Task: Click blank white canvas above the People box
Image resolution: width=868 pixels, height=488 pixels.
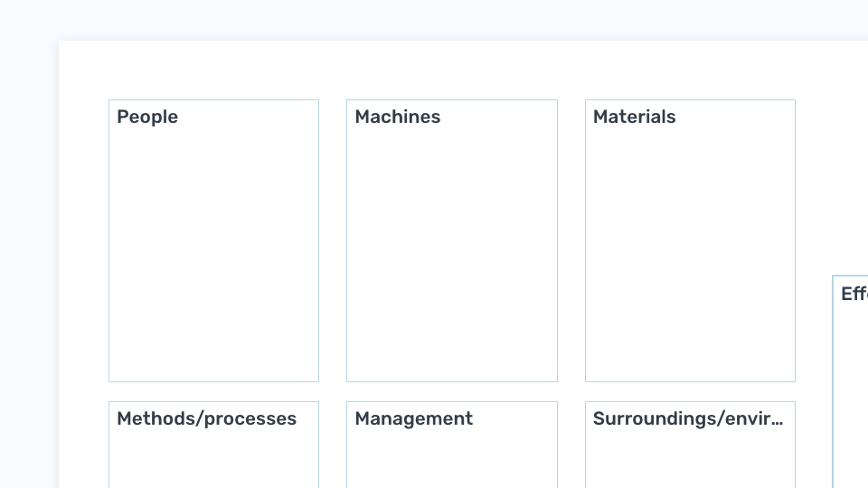Action: coord(213,70)
